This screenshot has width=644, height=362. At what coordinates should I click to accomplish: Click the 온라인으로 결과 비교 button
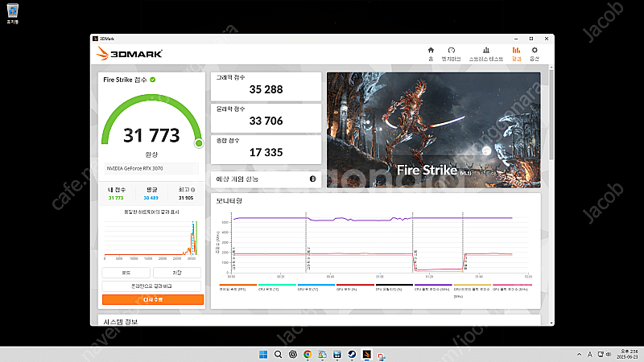[x=152, y=286]
